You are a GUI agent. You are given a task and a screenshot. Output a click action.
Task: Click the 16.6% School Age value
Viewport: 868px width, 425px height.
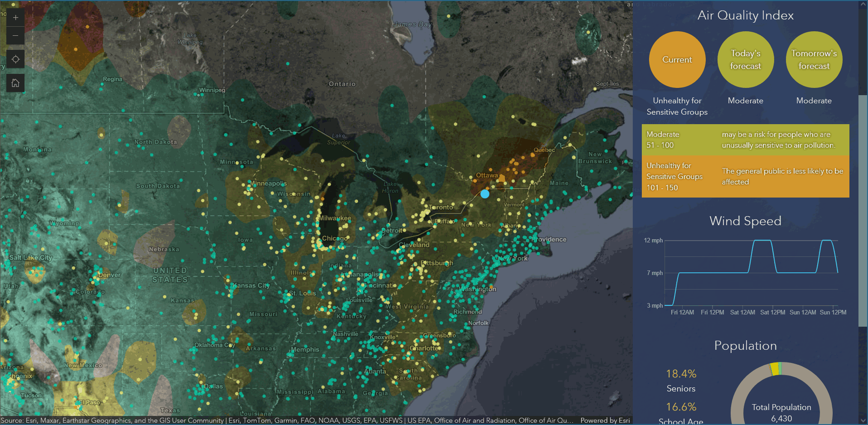tap(681, 407)
